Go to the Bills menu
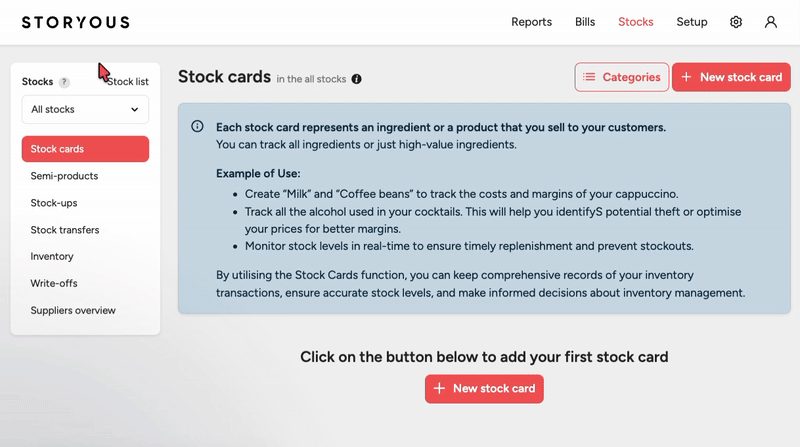This screenshot has height=447, width=800. [x=585, y=22]
